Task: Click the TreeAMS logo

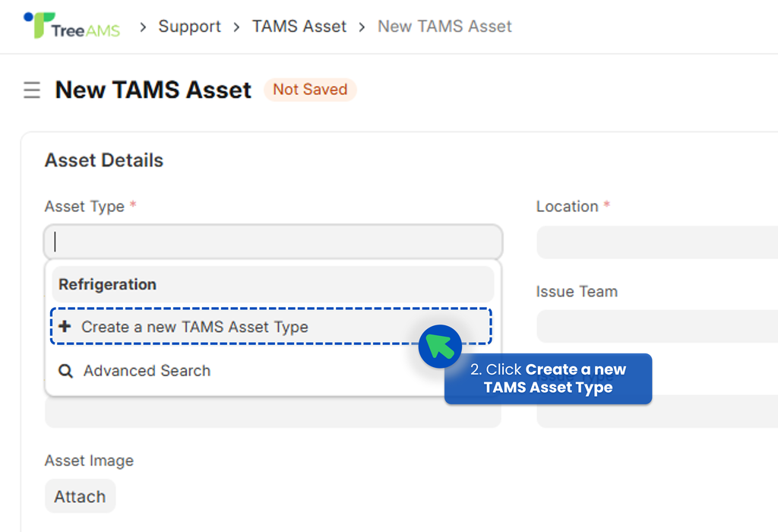Action: pos(72,25)
